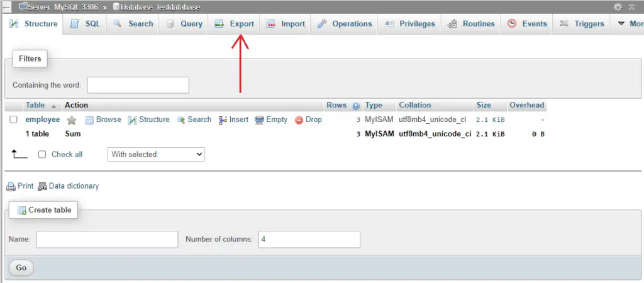Click the Operations wrench icon
This screenshot has height=283, width=644.
tap(322, 24)
